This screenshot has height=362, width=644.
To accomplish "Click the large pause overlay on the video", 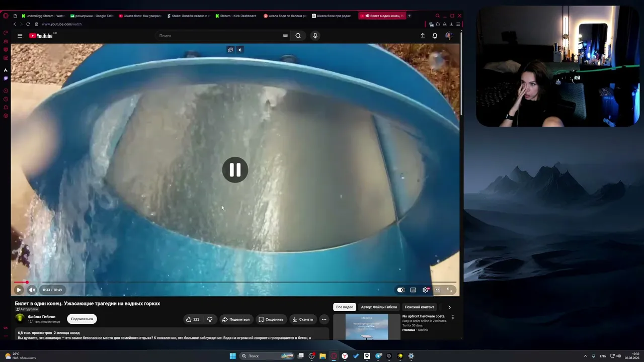I will (235, 170).
